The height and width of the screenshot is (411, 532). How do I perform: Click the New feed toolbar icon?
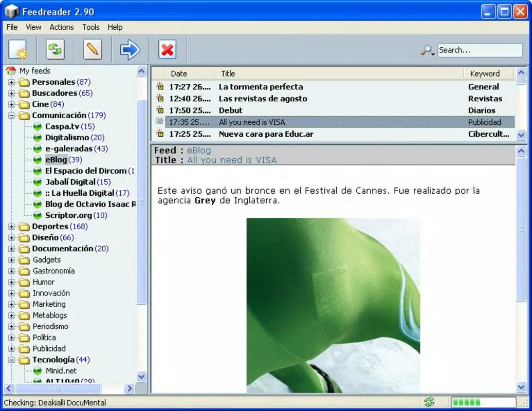18,50
